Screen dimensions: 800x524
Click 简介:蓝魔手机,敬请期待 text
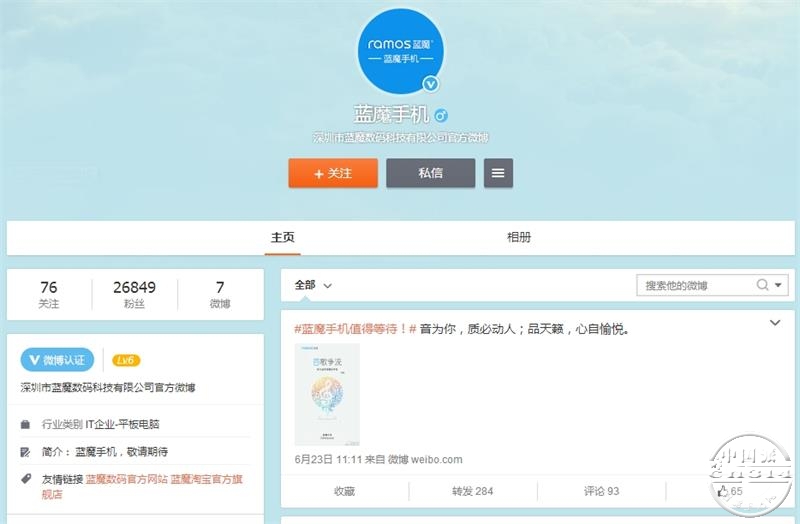tap(105, 452)
